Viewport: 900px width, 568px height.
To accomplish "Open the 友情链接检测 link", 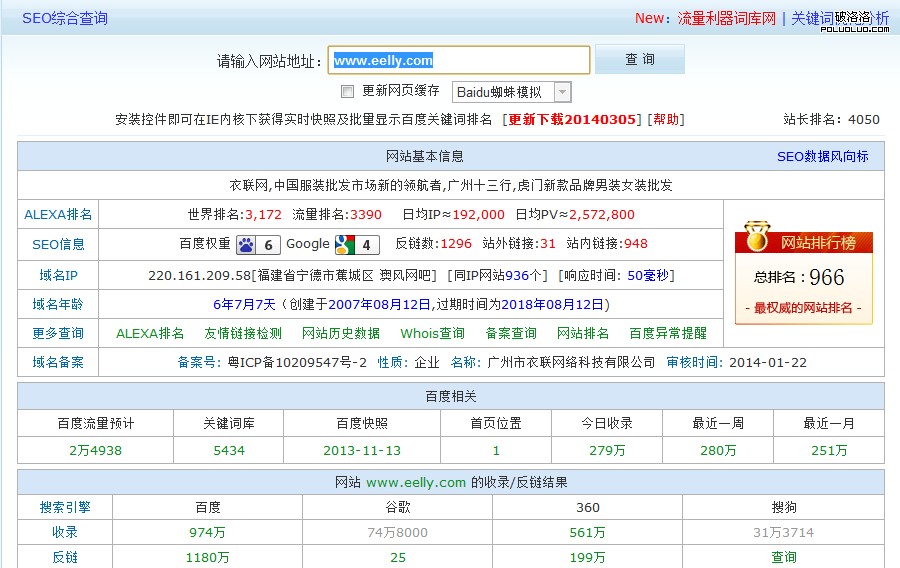I will [x=243, y=333].
